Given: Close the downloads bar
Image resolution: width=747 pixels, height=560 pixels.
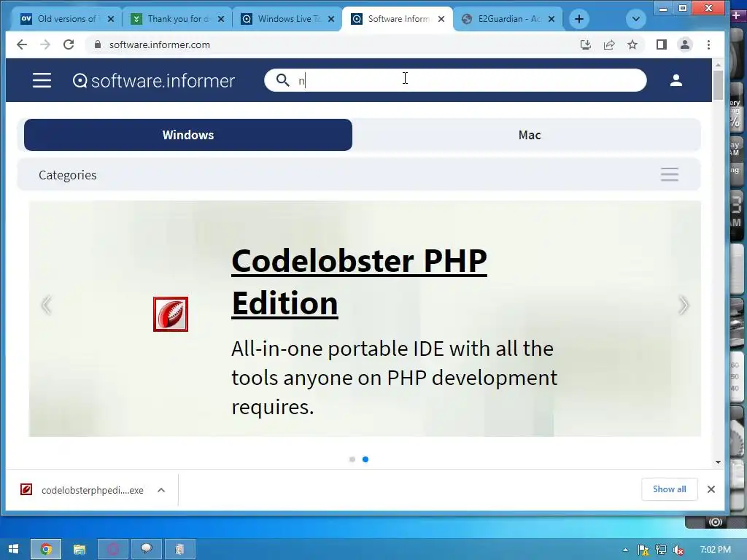Looking at the screenshot, I should (711, 489).
